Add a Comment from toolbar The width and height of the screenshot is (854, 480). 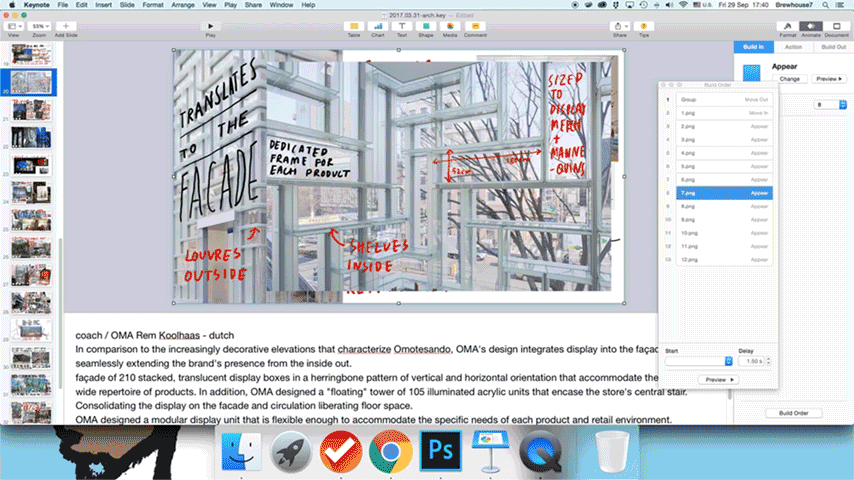click(x=475, y=26)
